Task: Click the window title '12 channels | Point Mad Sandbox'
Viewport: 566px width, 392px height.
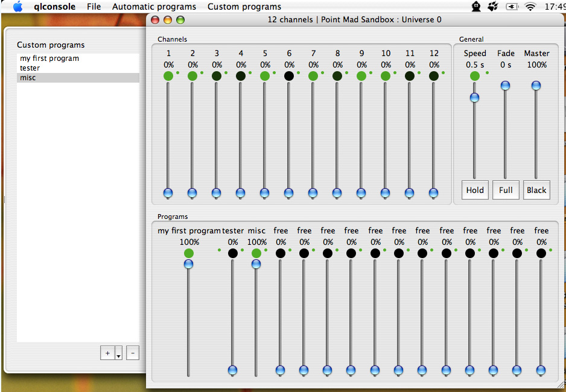Action: (354, 19)
